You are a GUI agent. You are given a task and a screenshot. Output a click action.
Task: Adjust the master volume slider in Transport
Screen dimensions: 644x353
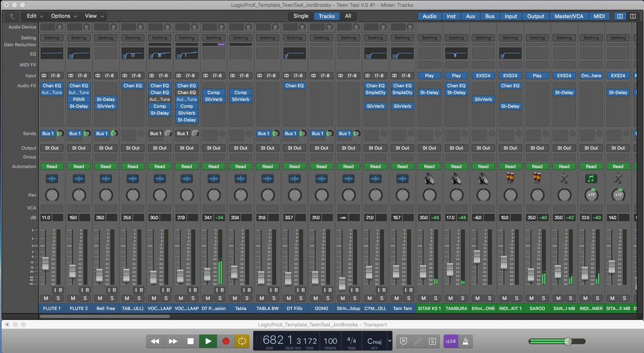pyautogui.click(x=557, y=341)
